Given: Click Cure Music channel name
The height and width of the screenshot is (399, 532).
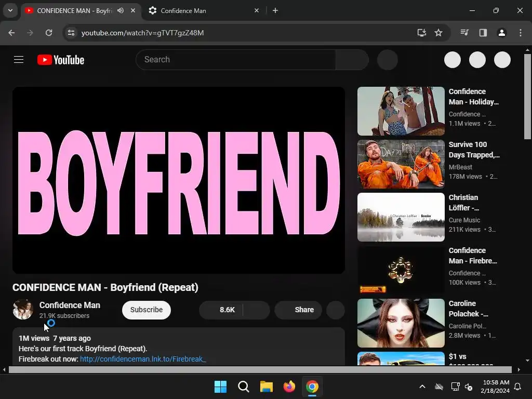Looking at the screenshot, I should coord(464,220).
